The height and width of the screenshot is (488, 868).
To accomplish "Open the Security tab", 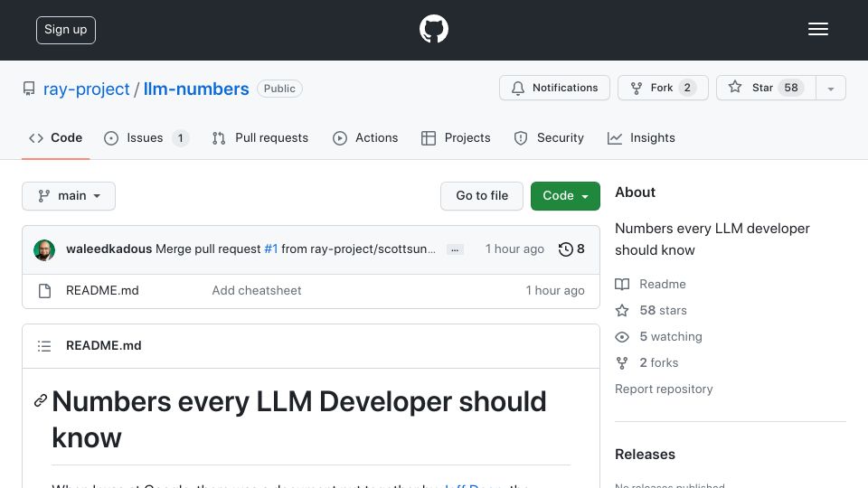I will (549, 137).
